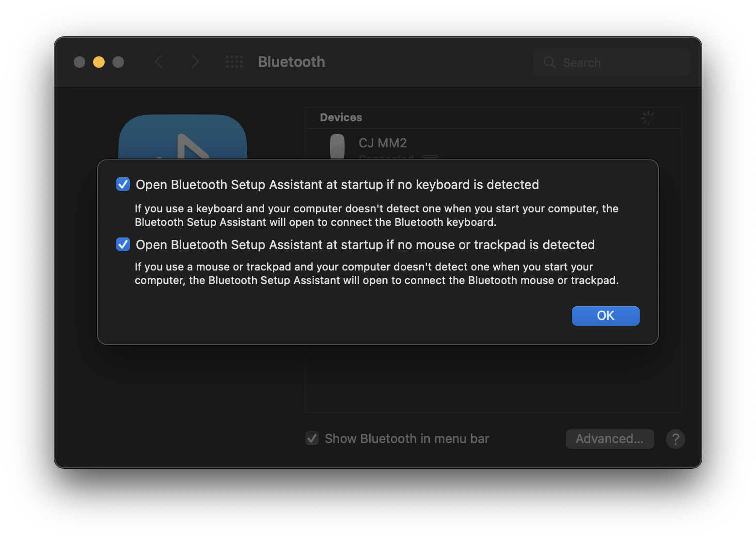Image resolution: width=756 pixels, height=540 pixels.
Task: Click the magnifying glass search icon
Action: [550, 63]
